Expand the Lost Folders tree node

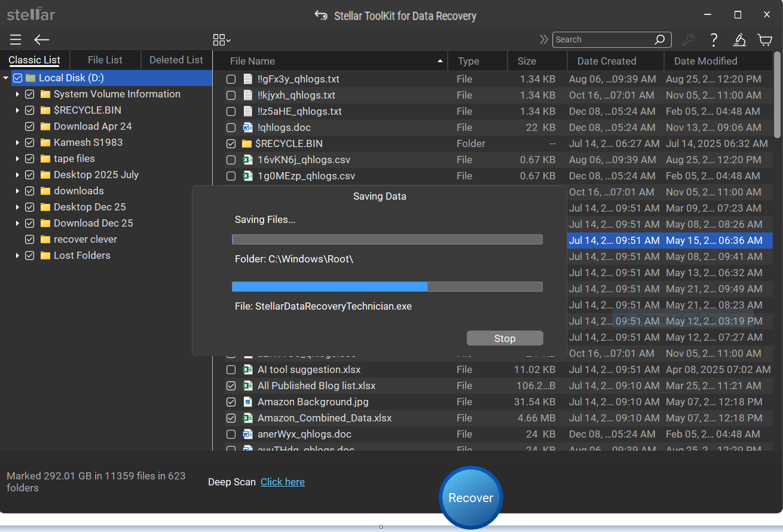click(x=18, y=255)
